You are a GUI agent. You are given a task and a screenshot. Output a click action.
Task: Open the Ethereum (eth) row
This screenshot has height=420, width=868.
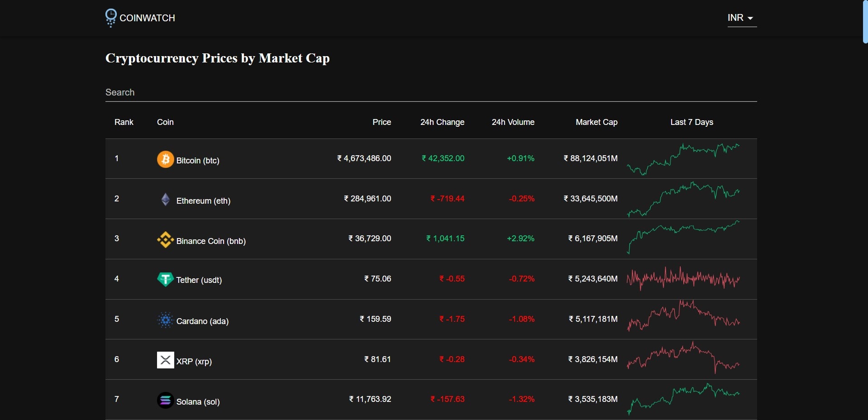[431, 199]
